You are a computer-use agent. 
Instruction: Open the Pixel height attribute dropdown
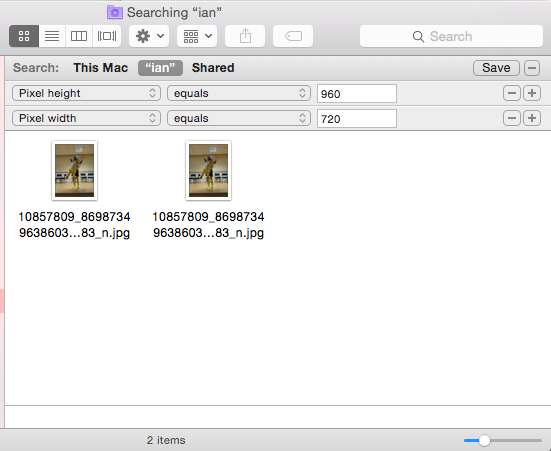point(86,93)
